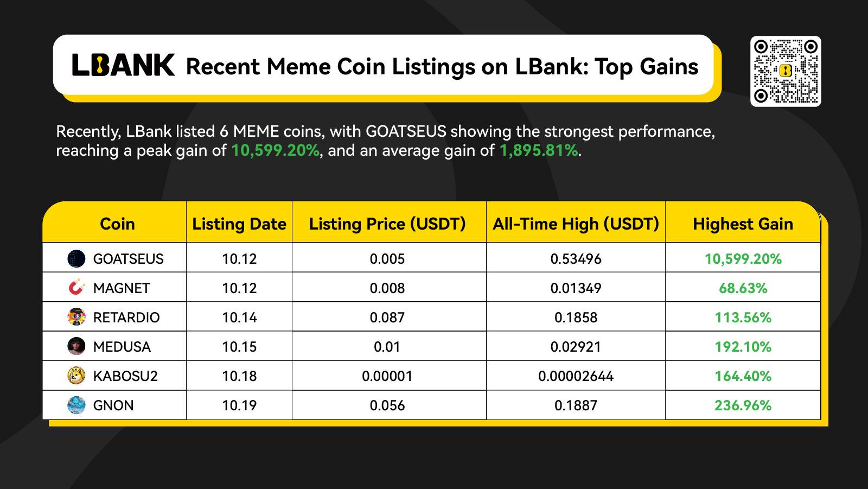The image size is (868, 489).
Task: Click the KABOSU2 doge coin icon
Action: coord(76,376)
